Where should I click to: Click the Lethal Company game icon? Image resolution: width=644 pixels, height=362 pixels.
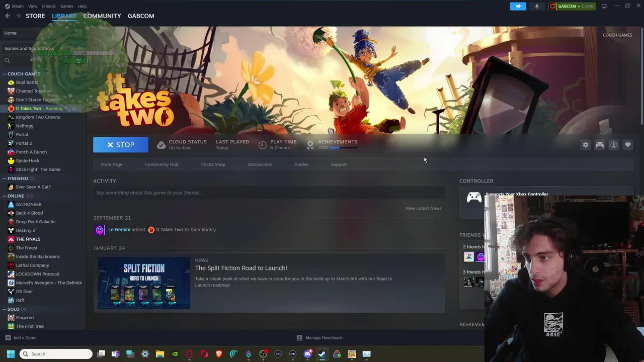pyautogui.click(x=11, y=265)
